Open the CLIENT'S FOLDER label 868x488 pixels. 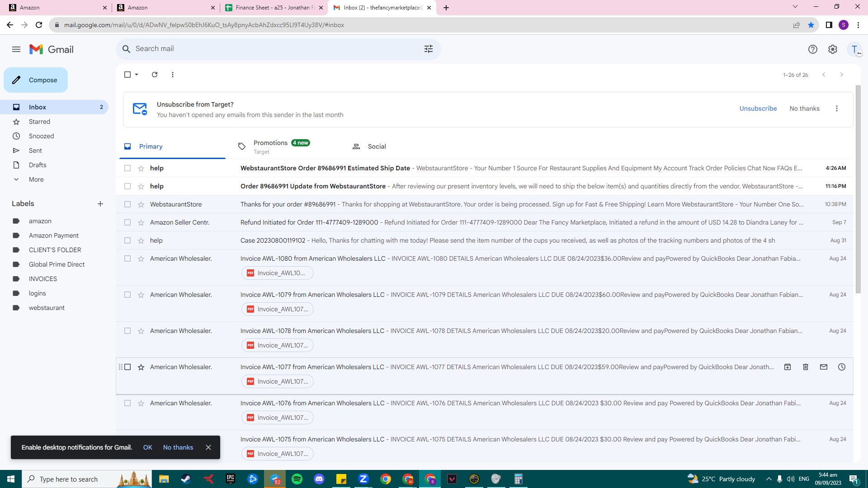(54, 250)
